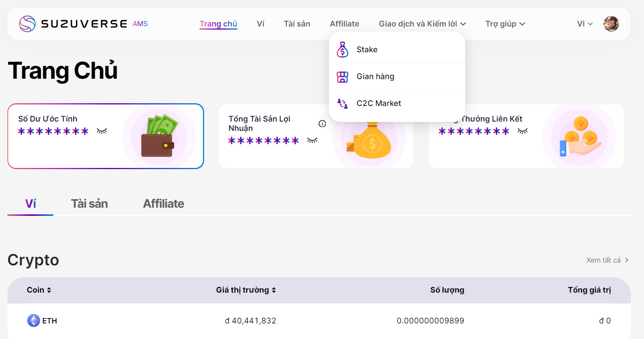Viewport: 644px width, 339px height.
Task: Open the user profile avatar
Action: 611,24
